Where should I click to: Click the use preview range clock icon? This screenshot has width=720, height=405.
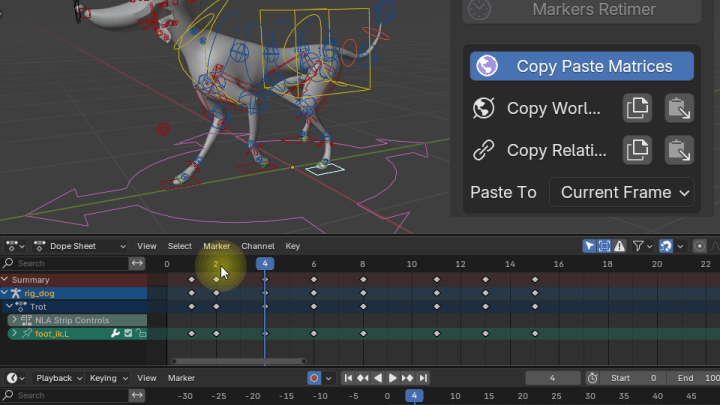(592, 378)
